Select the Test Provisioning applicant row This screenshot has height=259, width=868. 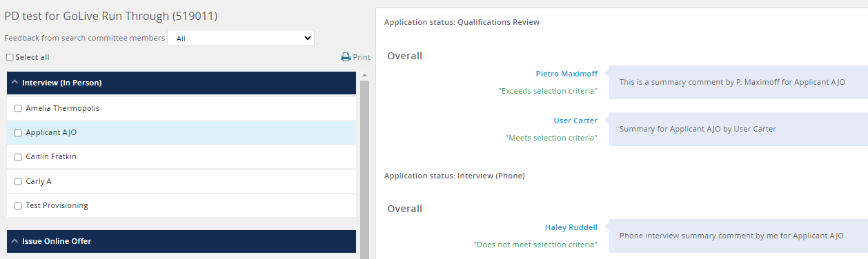pyautogui.click(x=181, y=206)
